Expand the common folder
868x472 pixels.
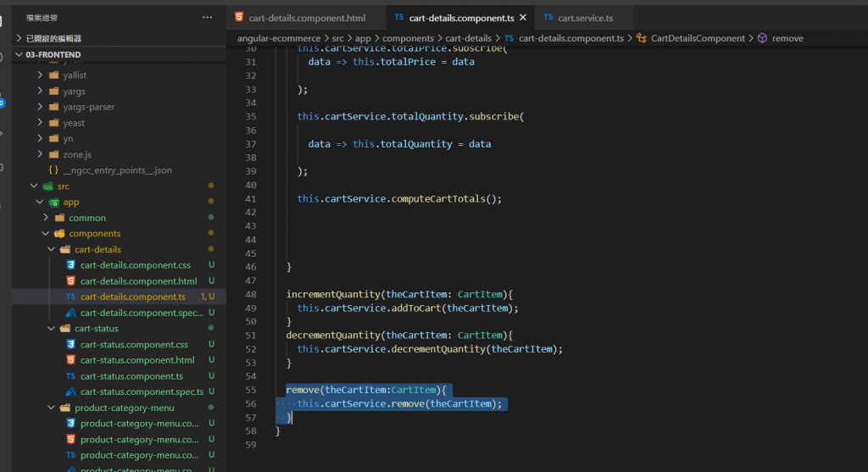(46, 218)
